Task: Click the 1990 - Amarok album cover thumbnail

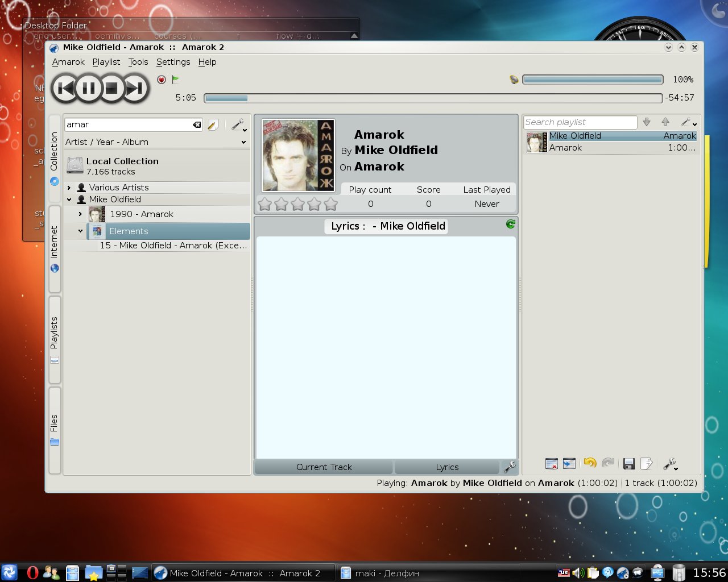Action: 97,214
